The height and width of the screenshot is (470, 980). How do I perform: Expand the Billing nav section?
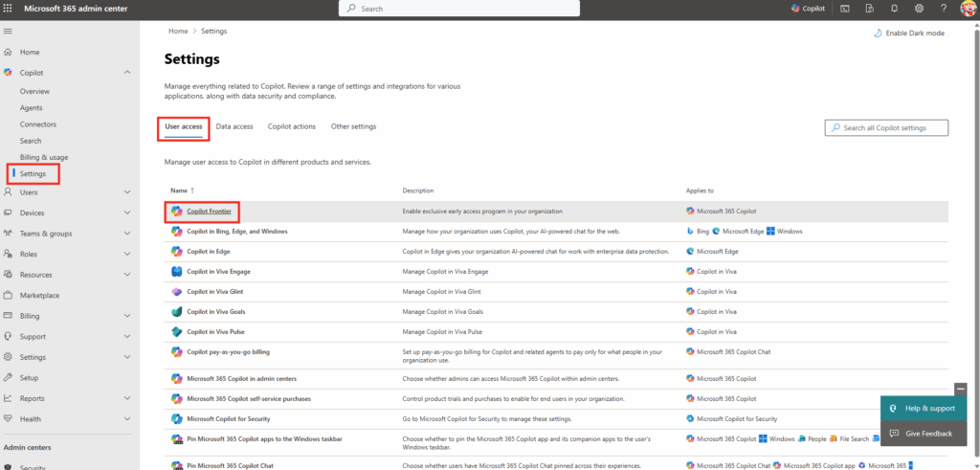pyautogui.click(x=127, y=316)
